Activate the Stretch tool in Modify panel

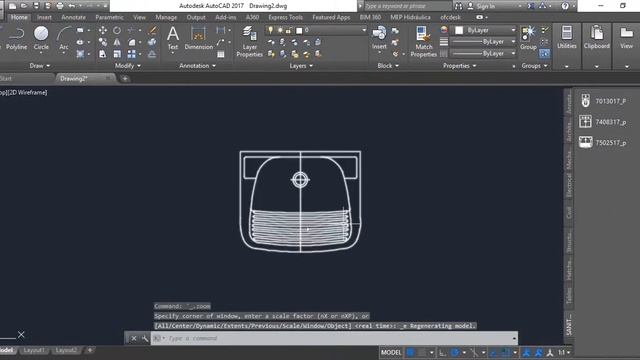pyautogui.click(x=102, y=54)
